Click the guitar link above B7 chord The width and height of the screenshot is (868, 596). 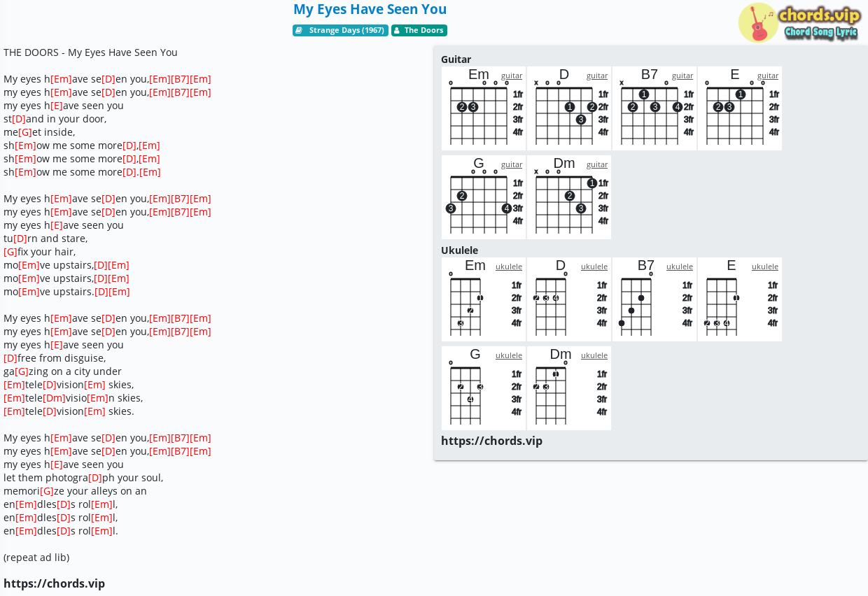pos(682,76)
